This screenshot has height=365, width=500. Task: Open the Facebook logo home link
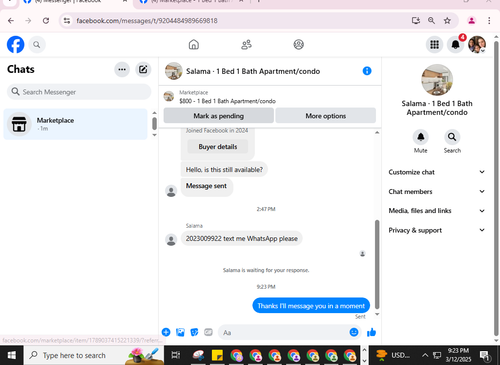pos(16,44)
